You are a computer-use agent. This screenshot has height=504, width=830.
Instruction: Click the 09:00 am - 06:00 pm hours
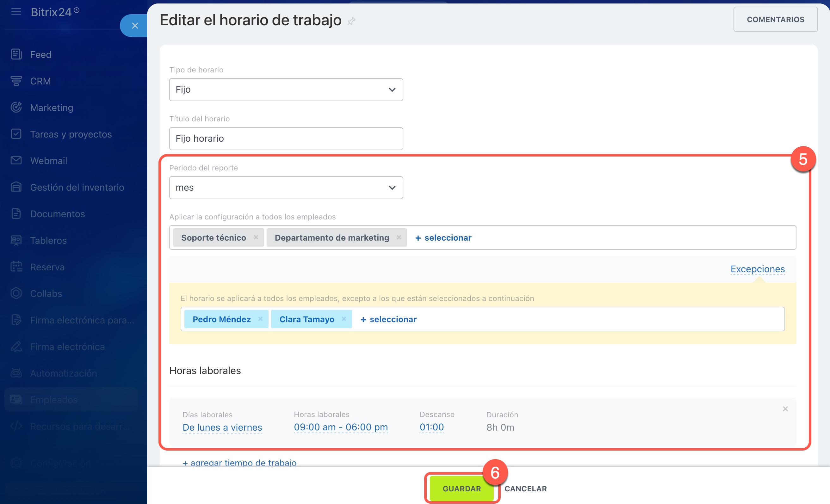pyautogui.click(x=341, y=427)
